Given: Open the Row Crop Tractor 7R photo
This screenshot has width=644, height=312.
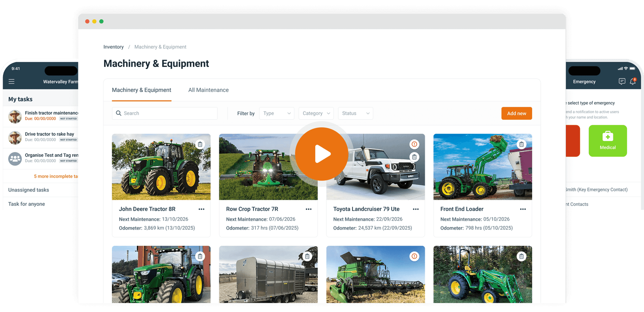Looking at the screenshot, I should coord(268,167).
